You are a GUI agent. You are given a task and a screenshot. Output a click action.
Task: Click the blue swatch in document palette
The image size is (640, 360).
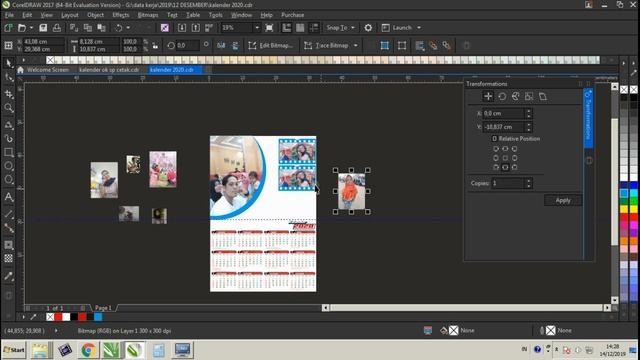(x=98, y=317)
